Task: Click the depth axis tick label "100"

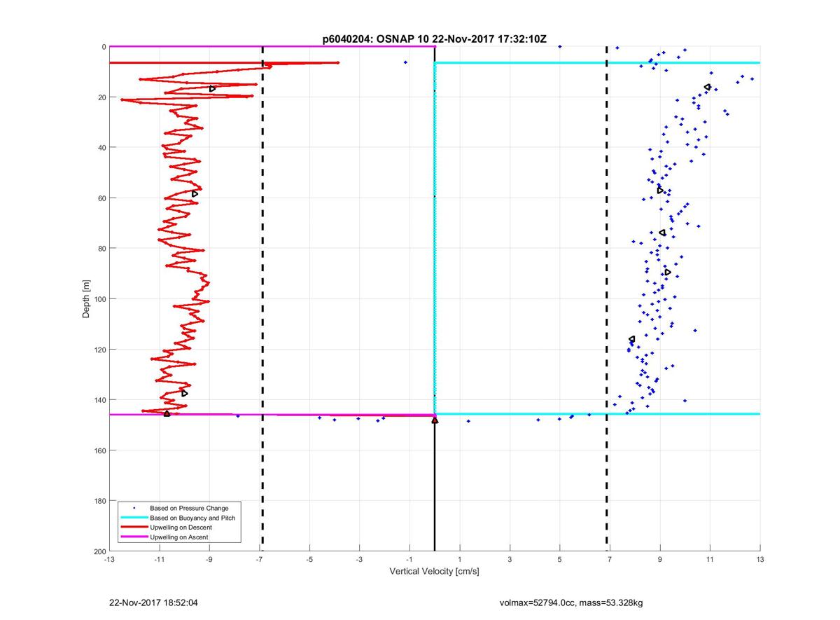Action: 99,299
